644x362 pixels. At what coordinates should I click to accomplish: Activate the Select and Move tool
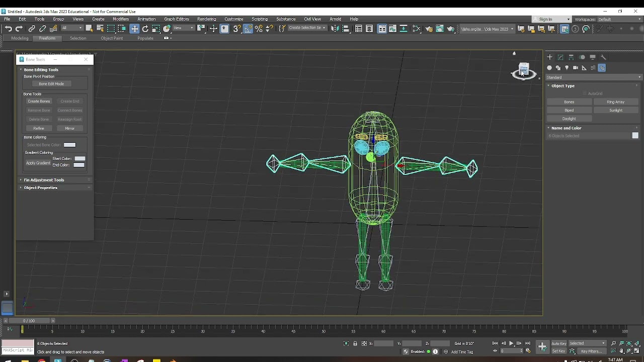point(134,29)
